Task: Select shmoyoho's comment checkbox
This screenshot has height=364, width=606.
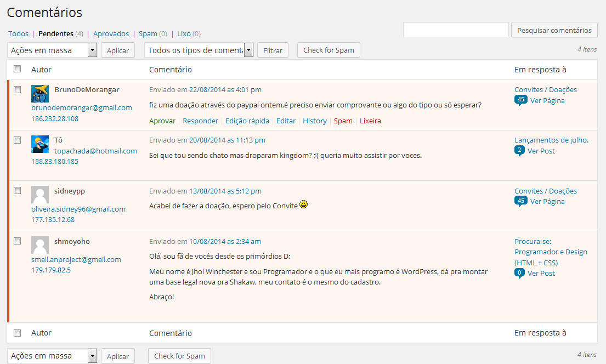Action: click(x=18, y=241)
